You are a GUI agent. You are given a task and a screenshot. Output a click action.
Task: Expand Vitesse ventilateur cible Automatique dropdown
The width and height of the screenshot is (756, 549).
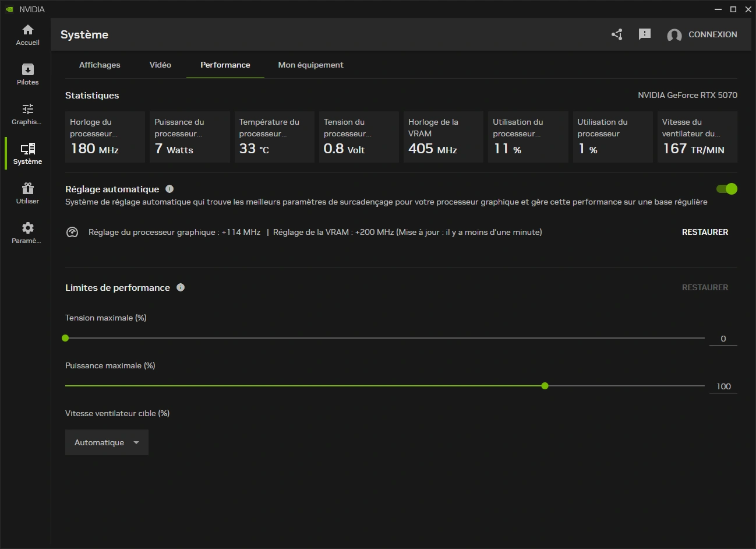click(x=107, y=442)
